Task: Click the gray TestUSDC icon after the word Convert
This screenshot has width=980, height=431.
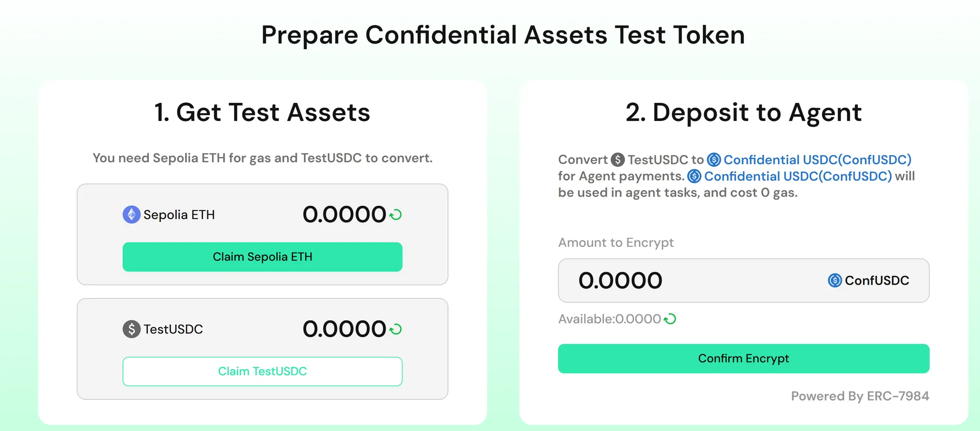Action: [618, 160]
